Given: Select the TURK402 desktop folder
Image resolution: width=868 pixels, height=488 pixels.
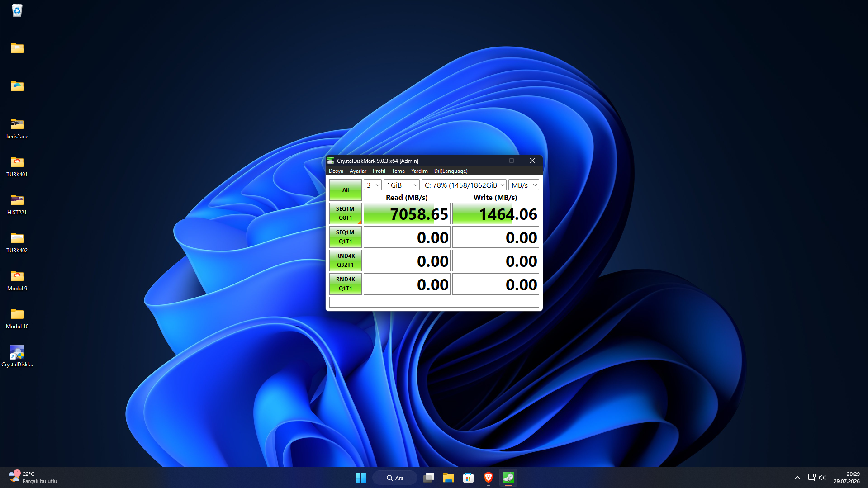Looking at the screenshot, I should [x=17, y=242].
